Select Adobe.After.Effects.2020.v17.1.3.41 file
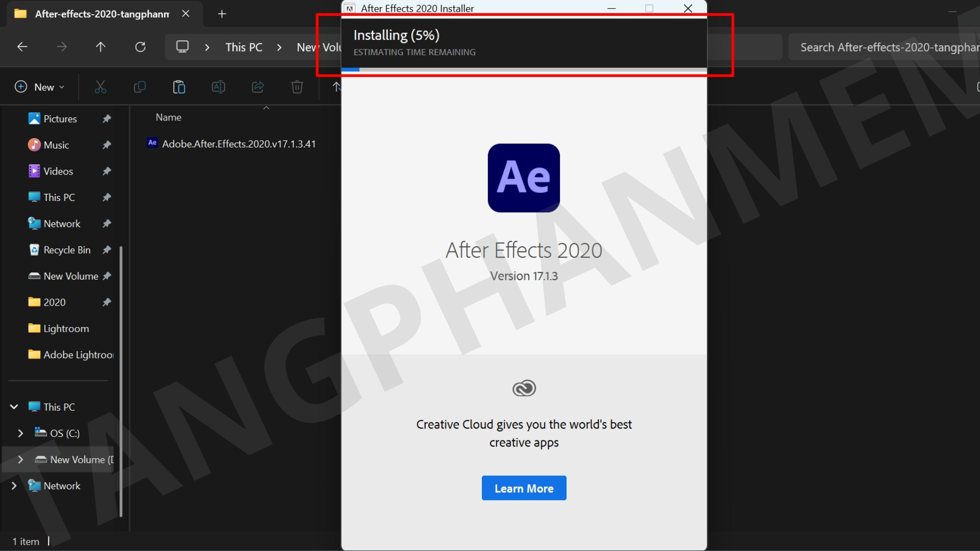Image resolution: width=980 pixels, height=551 pixels. pos(239,144)
